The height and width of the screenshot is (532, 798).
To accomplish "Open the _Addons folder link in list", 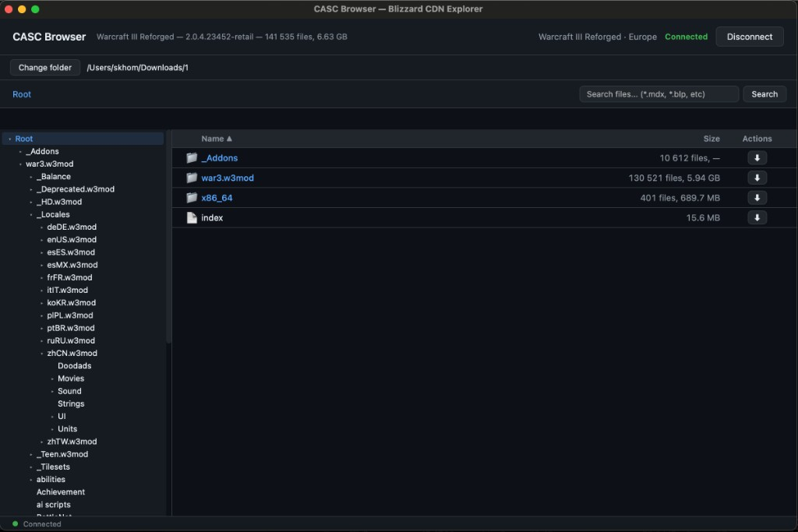I will (219, 157).
